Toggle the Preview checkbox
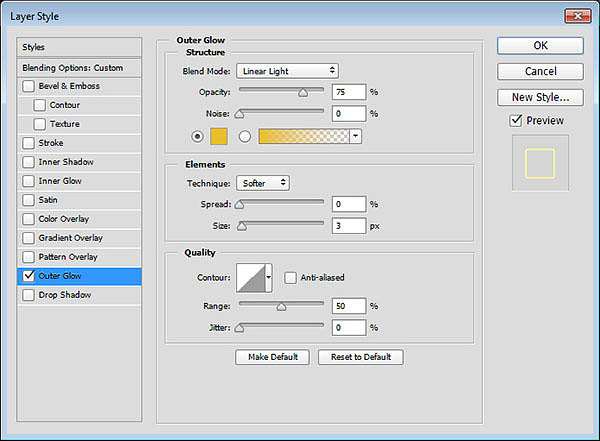 pyautogui.click(x=516, y=121)
